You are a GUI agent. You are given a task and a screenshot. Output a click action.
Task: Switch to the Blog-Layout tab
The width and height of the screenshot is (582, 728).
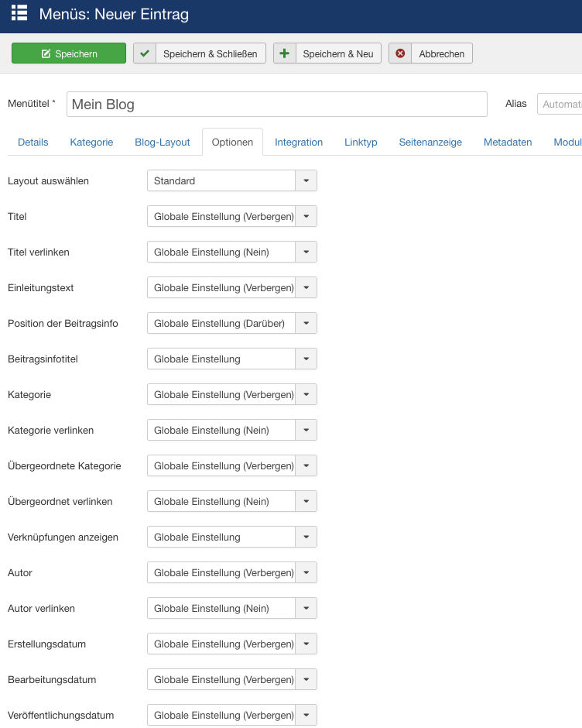[x=163, y=143]
